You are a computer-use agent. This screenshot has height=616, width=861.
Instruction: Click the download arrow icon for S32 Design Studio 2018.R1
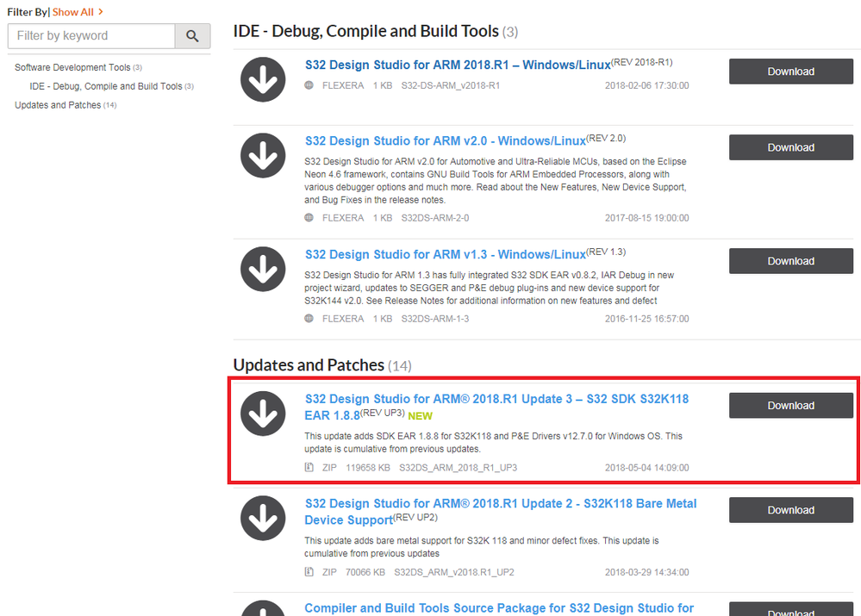point(263,79)
